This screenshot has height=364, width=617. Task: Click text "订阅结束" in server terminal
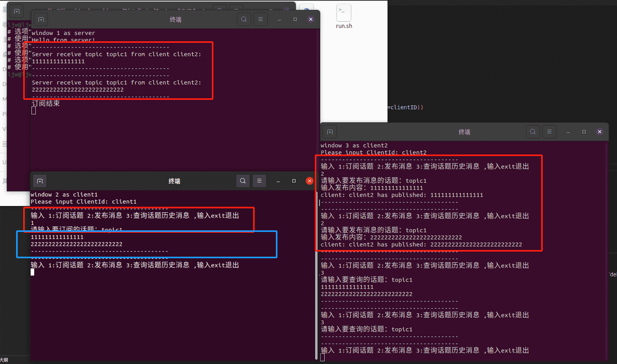[x=46, y=103]
